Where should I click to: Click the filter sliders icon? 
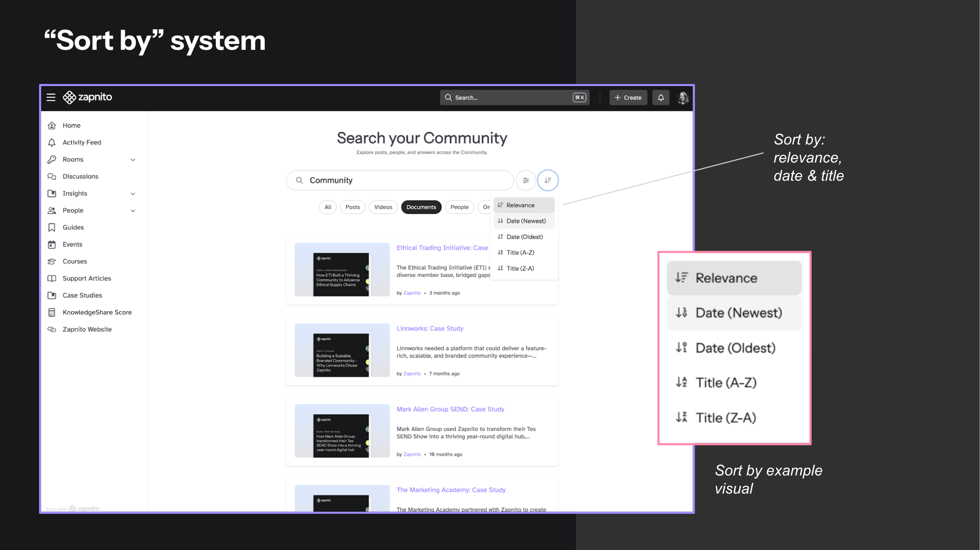[x=525, y=180]
